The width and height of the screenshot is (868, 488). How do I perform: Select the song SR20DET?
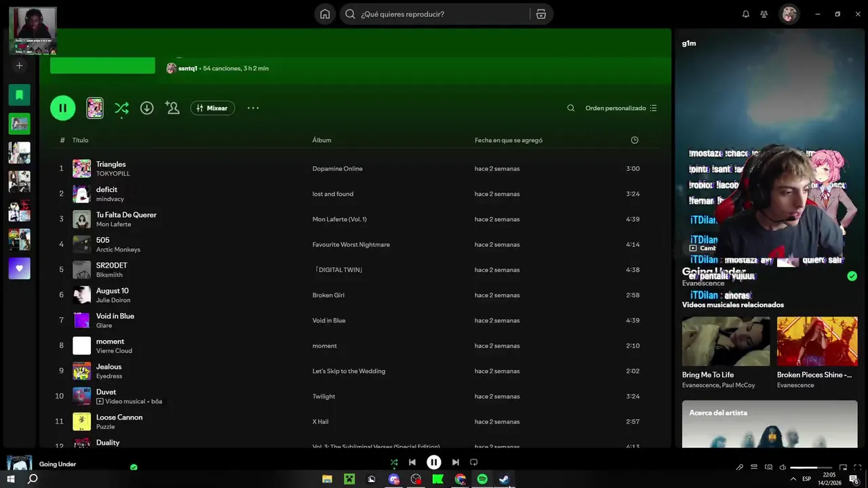111,266
